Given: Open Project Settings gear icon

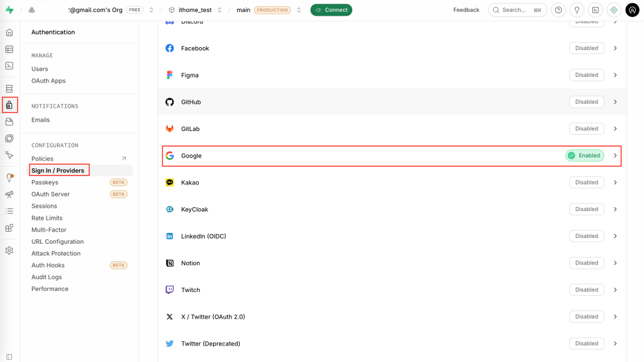Looking at the screenshot, I should pyautogui.click(x=9, y=251).
